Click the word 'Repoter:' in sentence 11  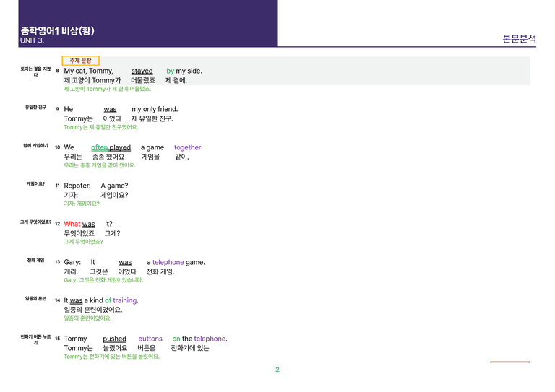(77, 186)
